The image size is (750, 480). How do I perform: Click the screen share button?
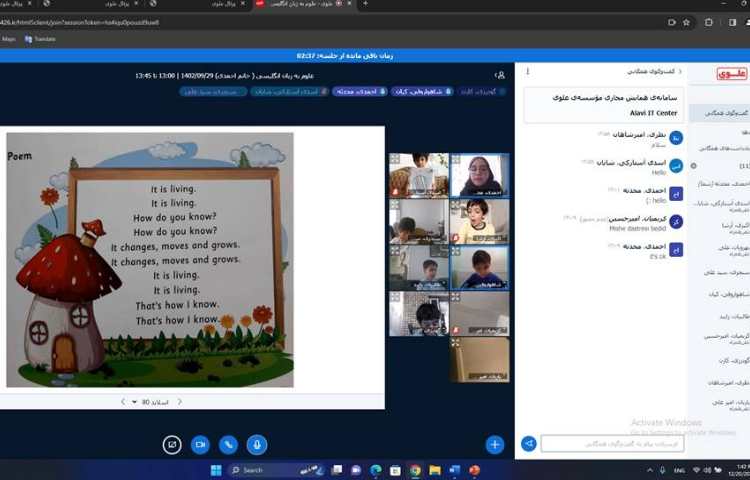click(x=172, y=444)
